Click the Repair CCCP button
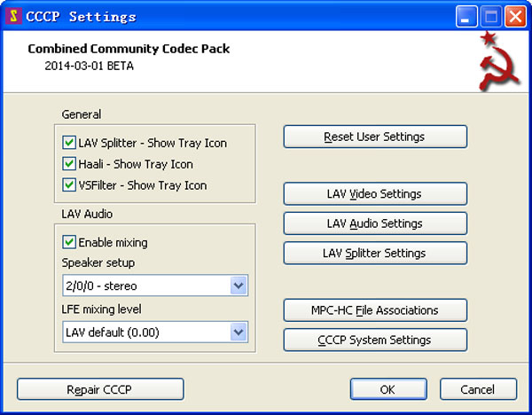 tap(100, 389)
